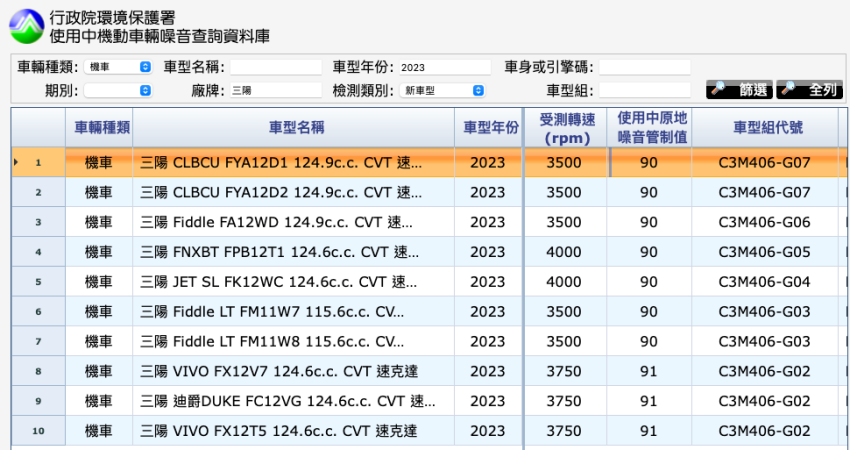Click the 車型名稱 input field
Viewport: 850px width, 450px height.
pyautogui.click(x=276, y=67)
